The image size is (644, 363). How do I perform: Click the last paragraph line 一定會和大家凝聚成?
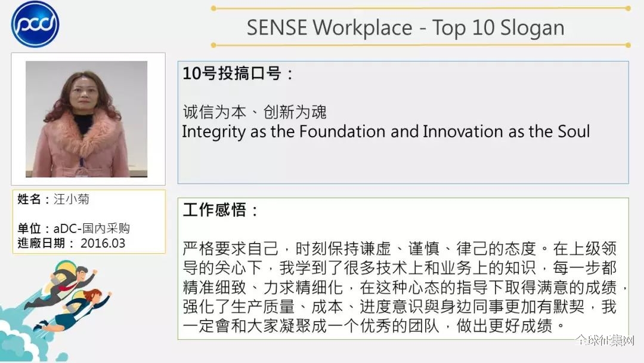click(374, 325)
